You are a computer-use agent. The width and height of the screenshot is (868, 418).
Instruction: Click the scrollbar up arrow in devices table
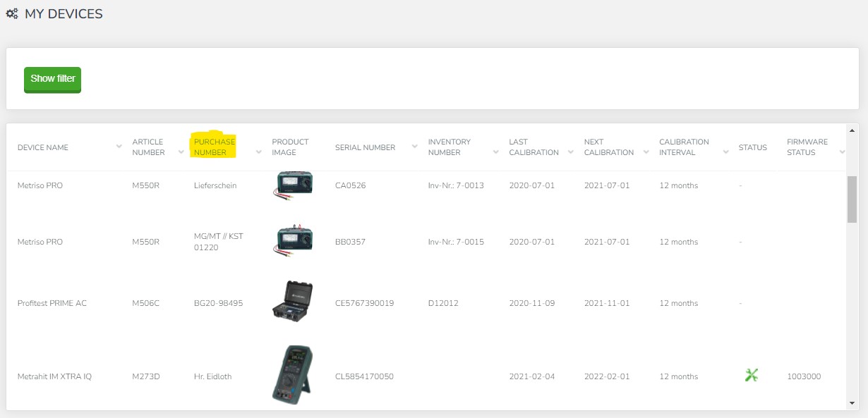(852, 130)
